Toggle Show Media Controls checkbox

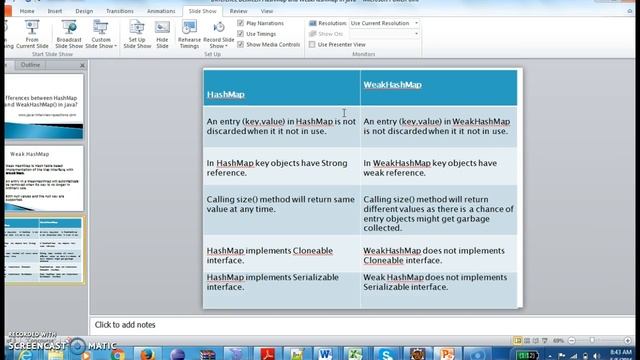coord(240,44)
